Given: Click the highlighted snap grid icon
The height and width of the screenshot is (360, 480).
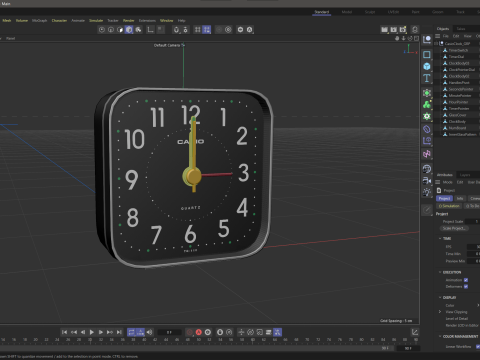Looking at the screenshot, I should pos(207,30).
